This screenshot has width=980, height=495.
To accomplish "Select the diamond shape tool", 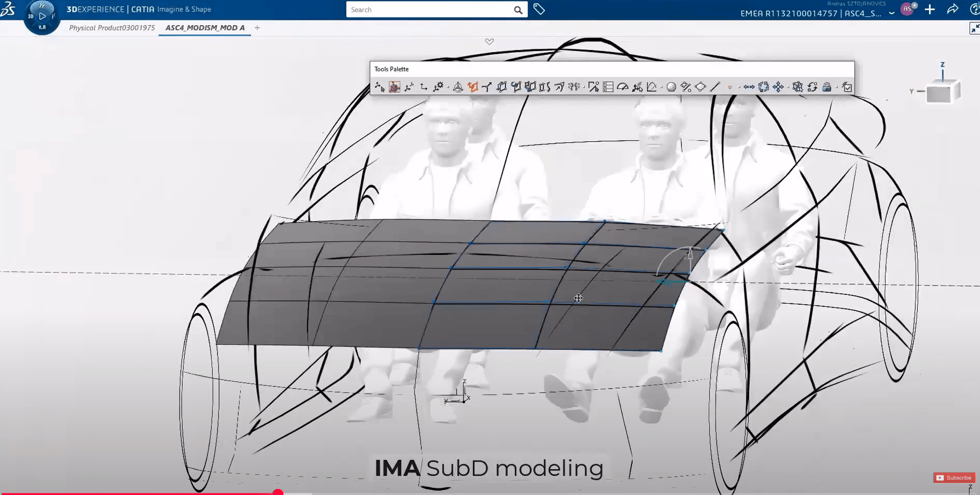I will [700, 87].
